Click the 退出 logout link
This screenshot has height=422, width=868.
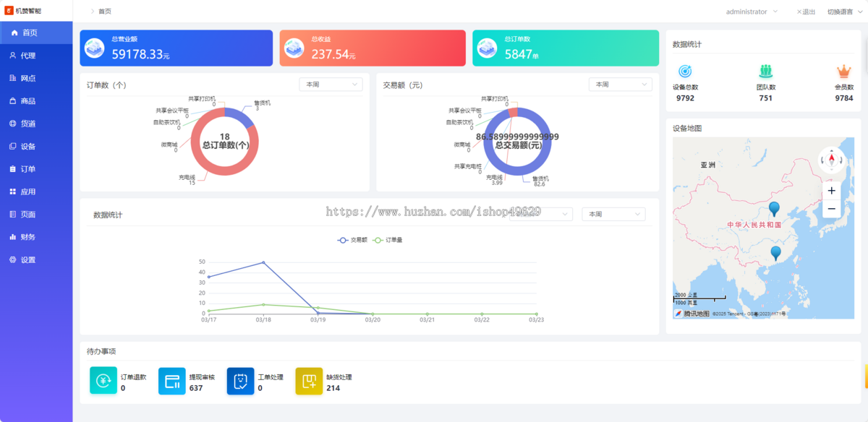pyautogui.click(x=806, y=12)
